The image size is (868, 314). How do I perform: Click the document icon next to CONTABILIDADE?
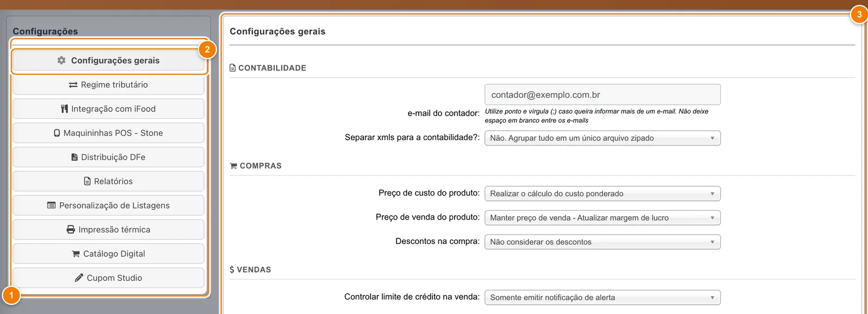233,68
